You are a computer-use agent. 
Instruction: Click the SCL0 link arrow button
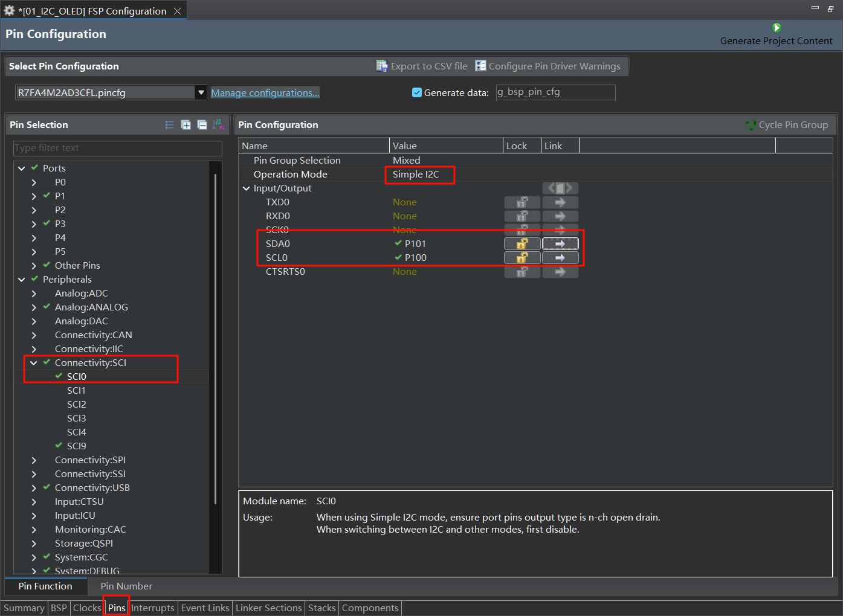(x=560, y=257)
